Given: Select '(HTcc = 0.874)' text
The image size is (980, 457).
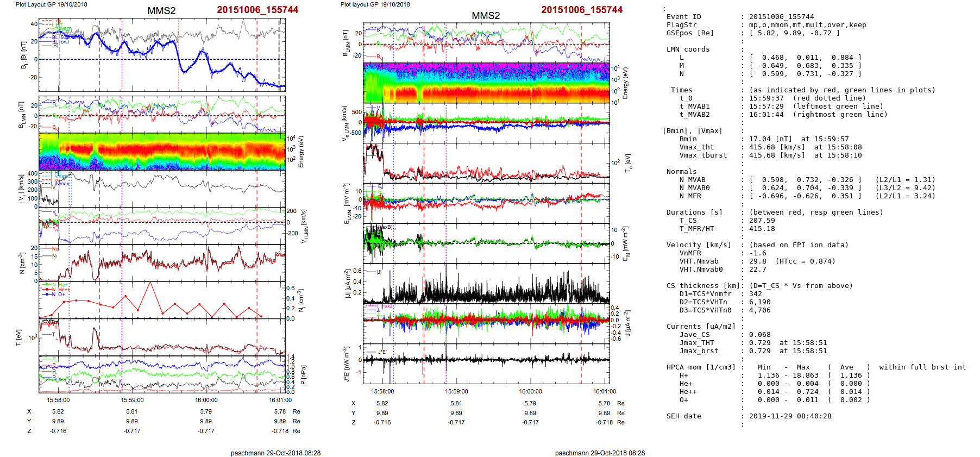Looking at the screenshot, I should coord(806,261).
